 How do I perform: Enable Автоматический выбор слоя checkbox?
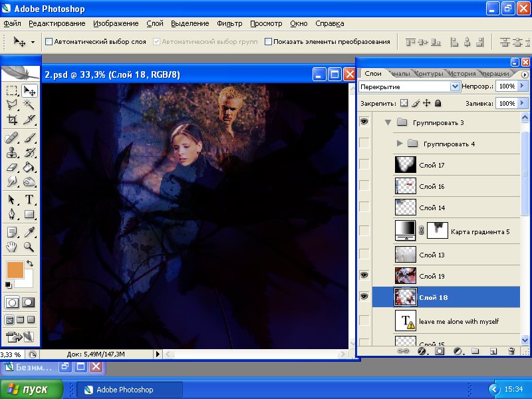49,42
